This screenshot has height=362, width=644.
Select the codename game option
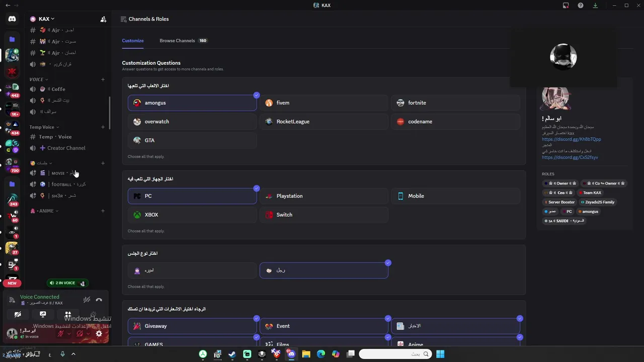(x=455, y=122)
